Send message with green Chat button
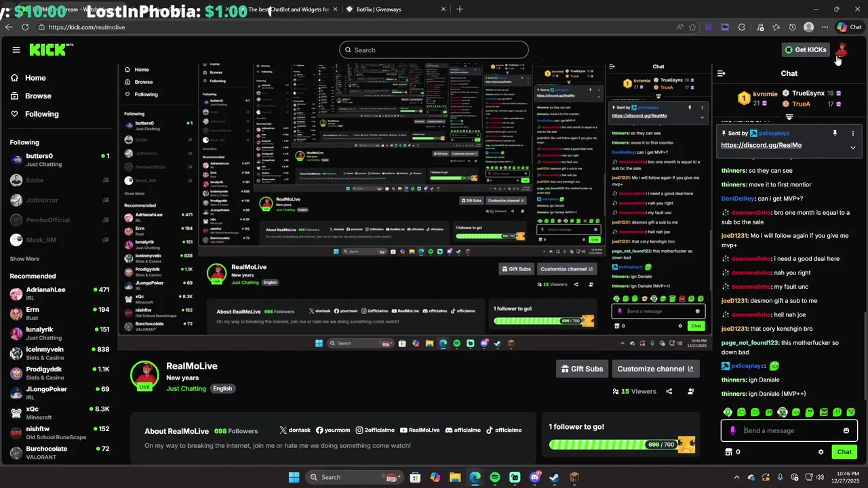 (x=844, y=452)
